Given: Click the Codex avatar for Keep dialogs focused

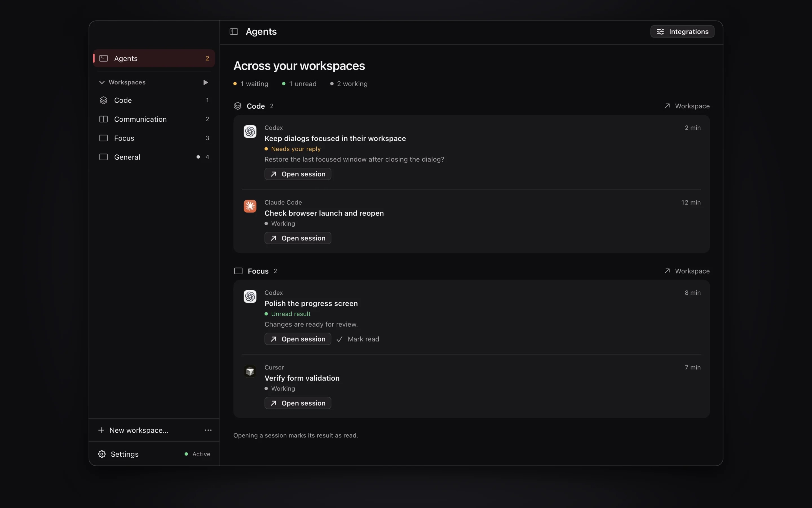Looking at the screenshot, I should pyautogui.click(x=250, y=131).
